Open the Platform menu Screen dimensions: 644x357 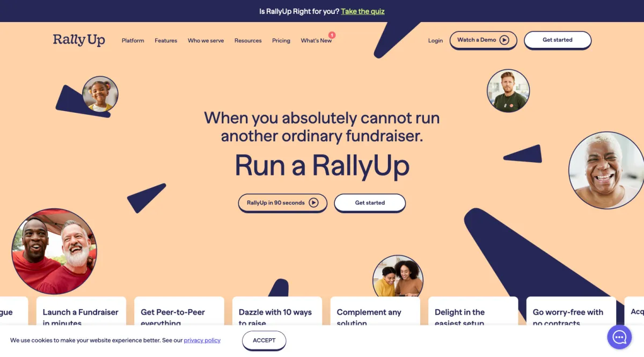(133, 41)
